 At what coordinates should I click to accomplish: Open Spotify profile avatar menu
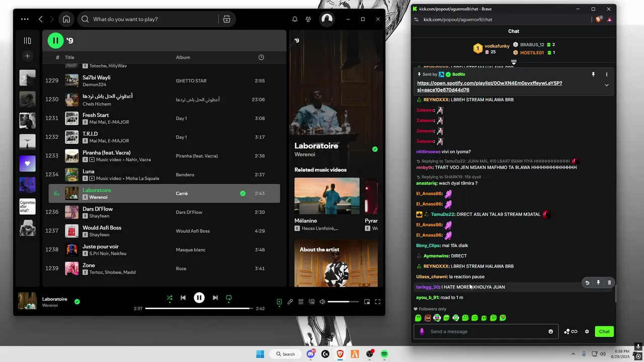[327, 19]
